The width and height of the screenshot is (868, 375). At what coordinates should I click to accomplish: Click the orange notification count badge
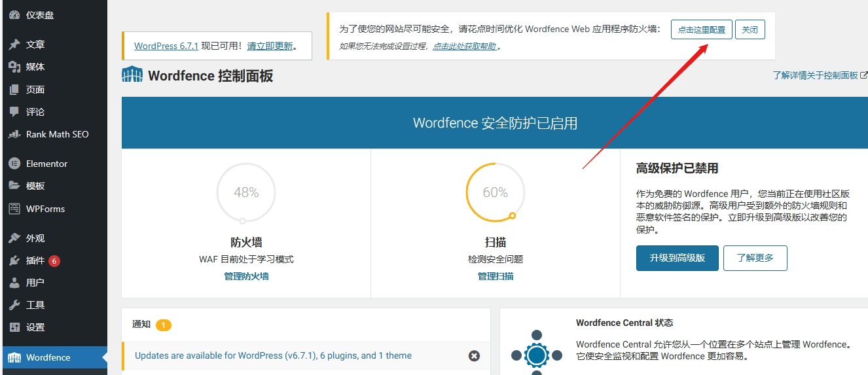coord(164,325)
